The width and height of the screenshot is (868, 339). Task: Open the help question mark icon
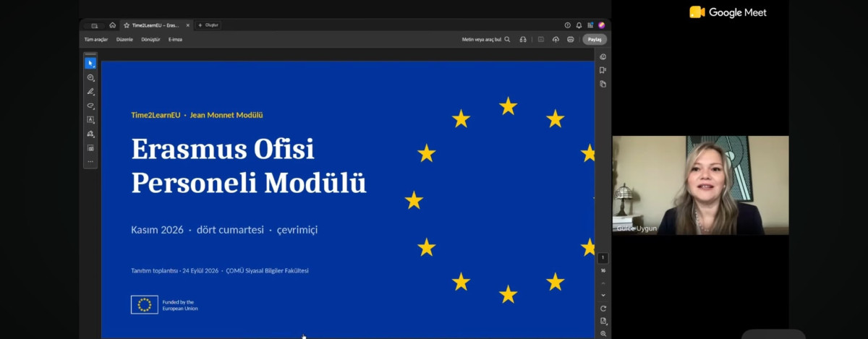point(568,25)
